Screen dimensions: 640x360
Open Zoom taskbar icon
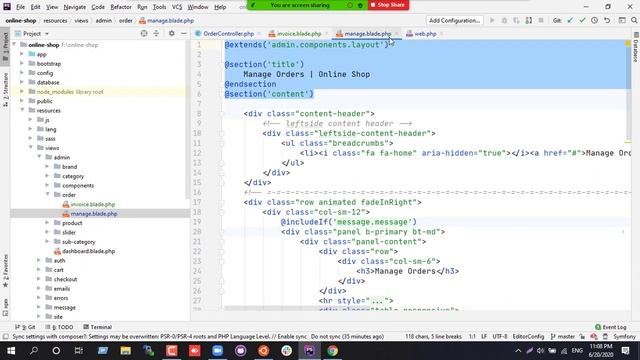[218, 351]
